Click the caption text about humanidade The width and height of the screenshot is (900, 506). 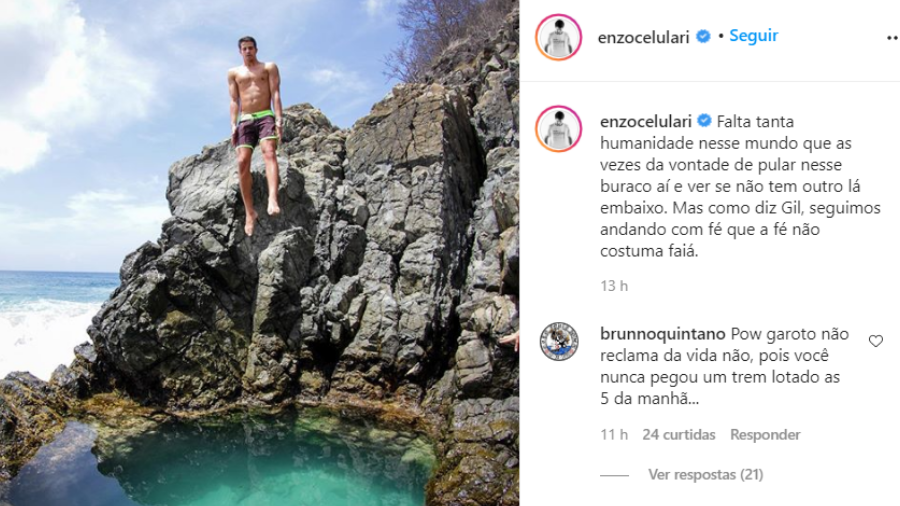pyautogui.click(x=740, y=186)
